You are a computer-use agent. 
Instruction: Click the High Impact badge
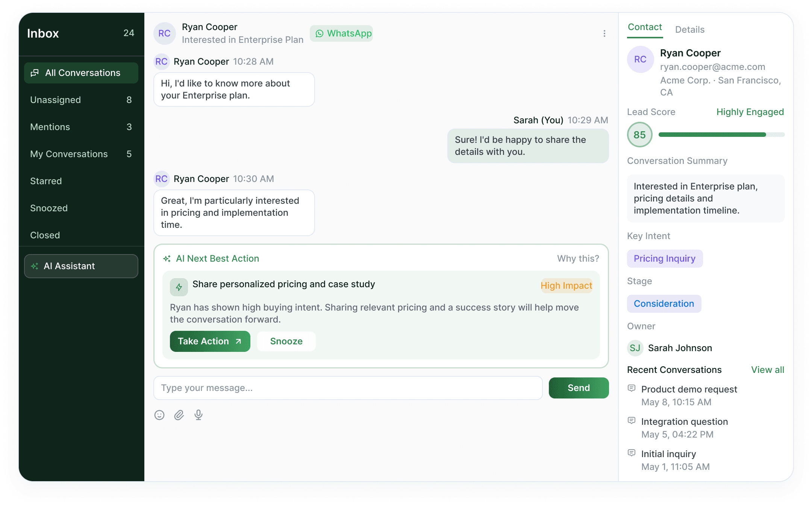tap(567, 286)
